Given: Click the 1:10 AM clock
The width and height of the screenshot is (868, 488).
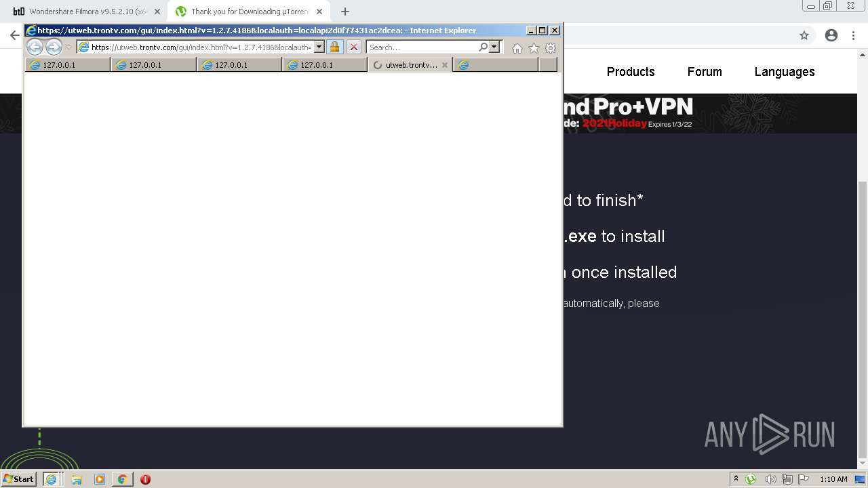Looking at the screenshot, I should [x=833, y=479].
